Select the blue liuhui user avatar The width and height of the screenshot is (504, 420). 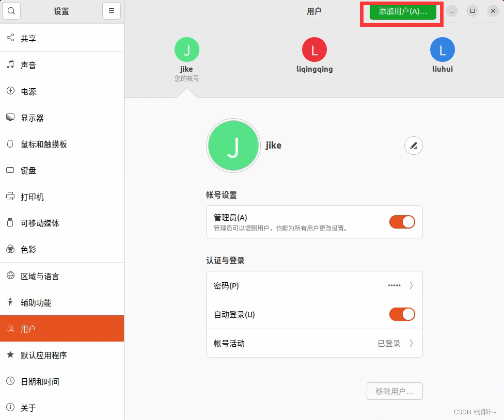tap(442, 50)
